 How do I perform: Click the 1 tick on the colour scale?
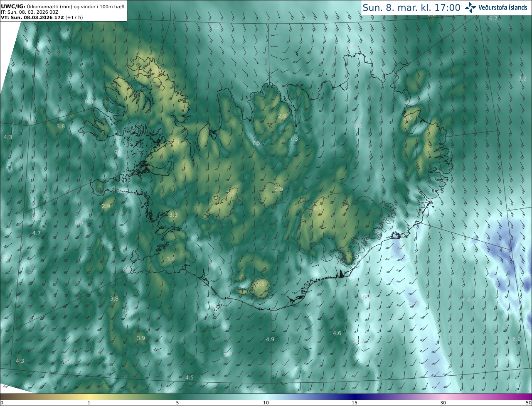(89, 403)
